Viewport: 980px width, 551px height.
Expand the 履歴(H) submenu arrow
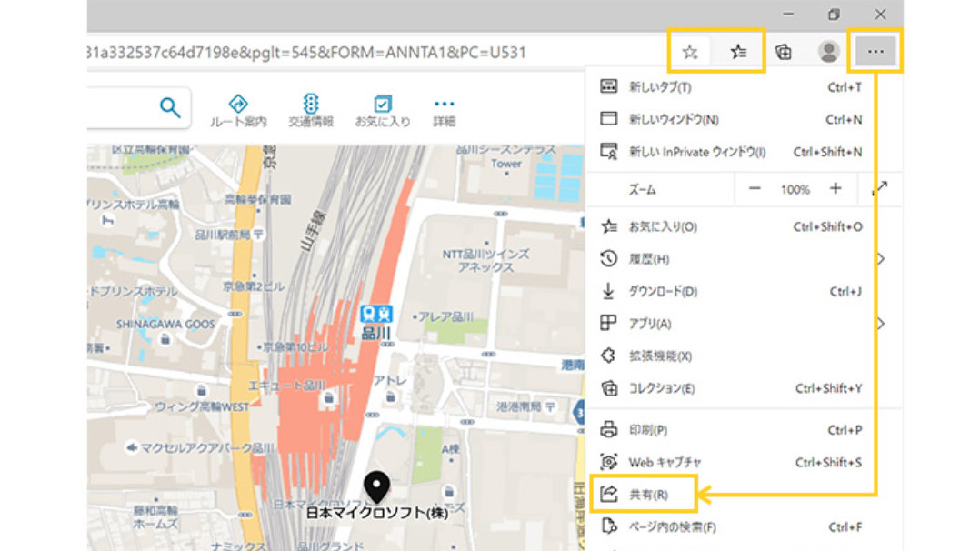coord(881,258)
